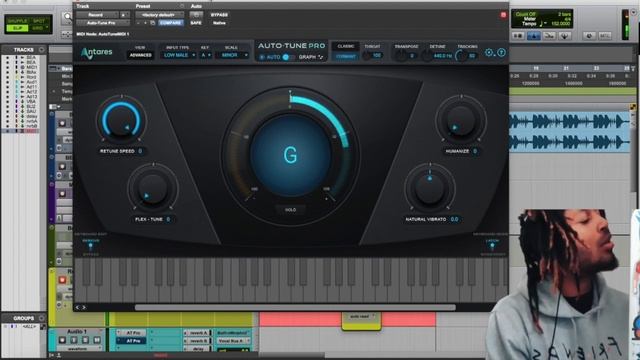The image size is (640, 360).
Task: Open the Key dropdown showing A
Action: (x=206, y=55)
